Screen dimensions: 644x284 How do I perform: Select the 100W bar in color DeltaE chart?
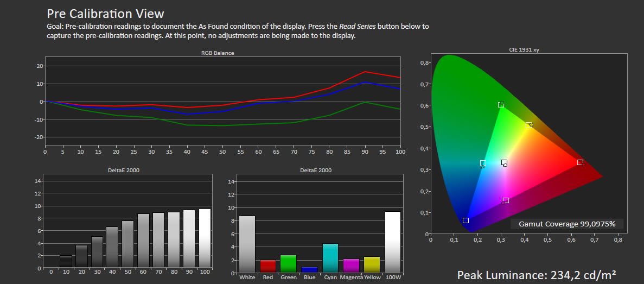[393, 242]
